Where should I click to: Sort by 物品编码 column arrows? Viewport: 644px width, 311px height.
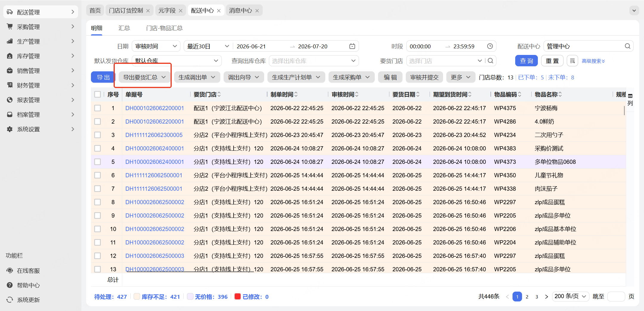pos(520,95)
